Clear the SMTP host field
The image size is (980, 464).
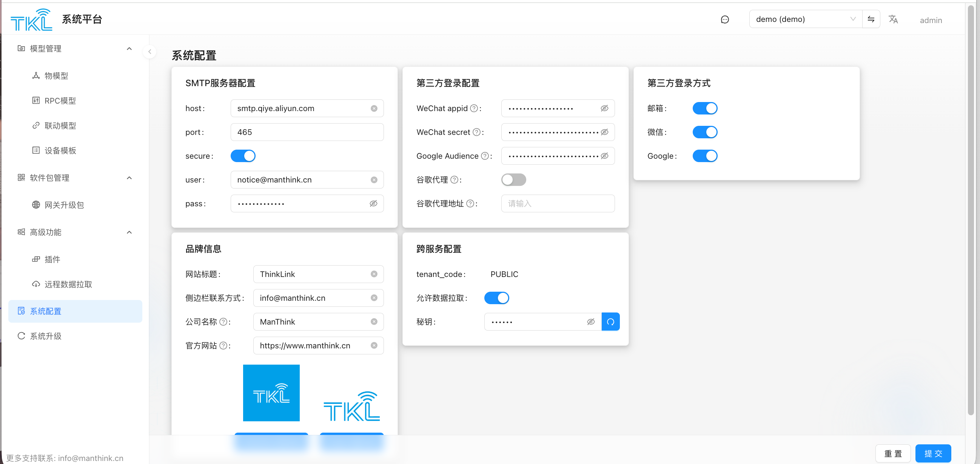coord(374,108)
